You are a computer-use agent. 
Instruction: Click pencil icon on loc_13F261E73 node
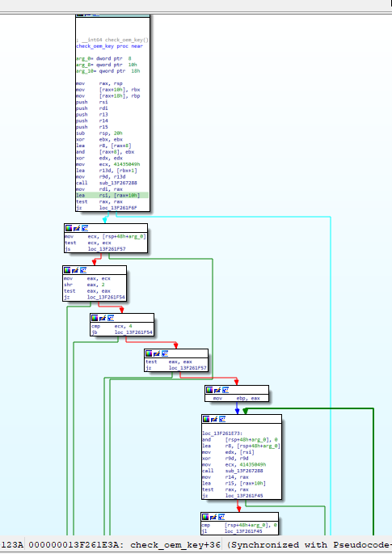tap(214, 419)
